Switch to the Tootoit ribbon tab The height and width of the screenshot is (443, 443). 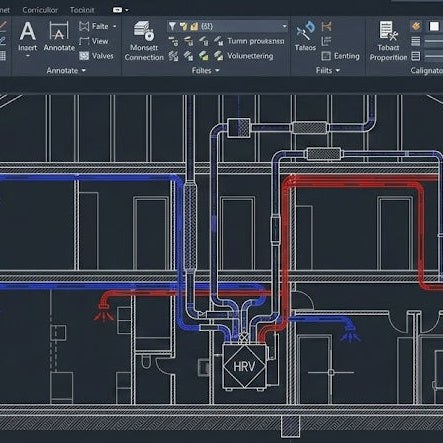82,10
